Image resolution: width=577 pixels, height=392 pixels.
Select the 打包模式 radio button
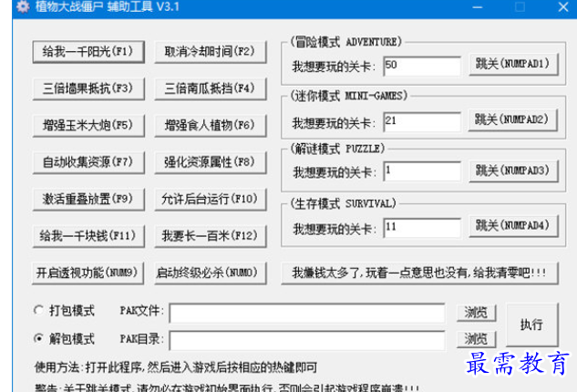click(x=38, y=310)
